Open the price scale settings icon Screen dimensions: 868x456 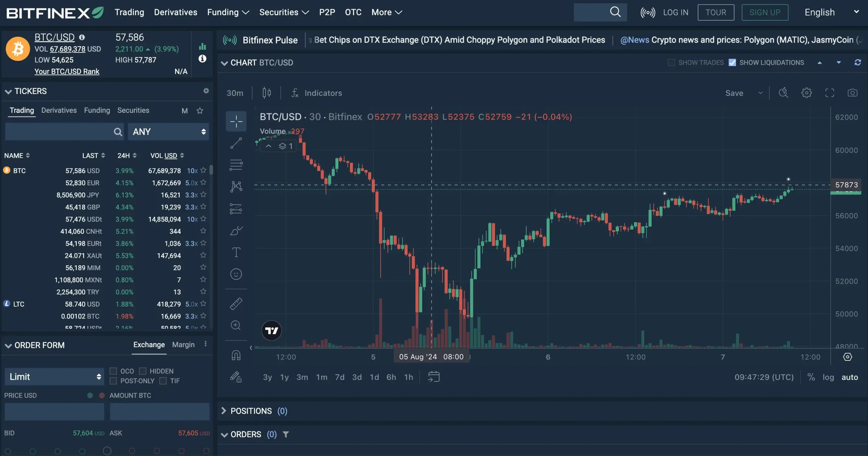(x=848, y=357)
